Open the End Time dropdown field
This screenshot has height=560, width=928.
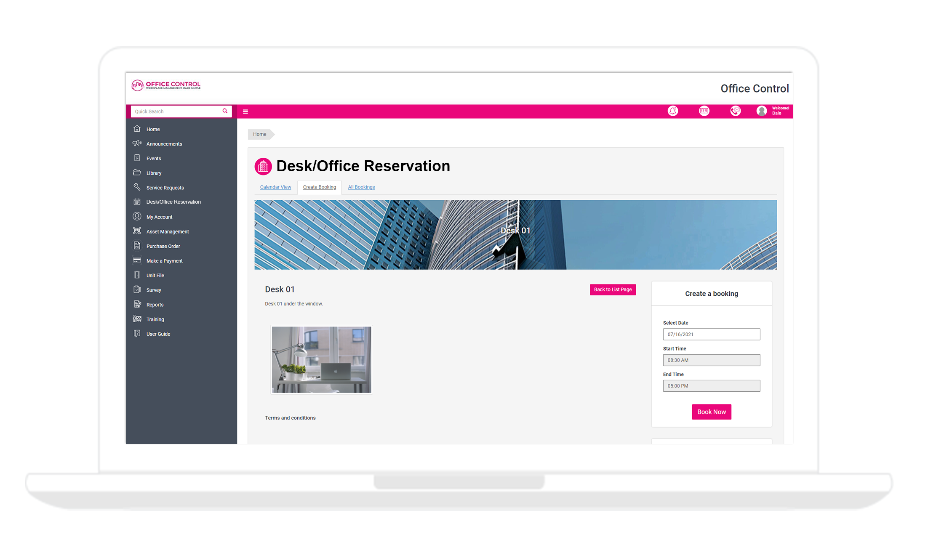pos(711,386)
